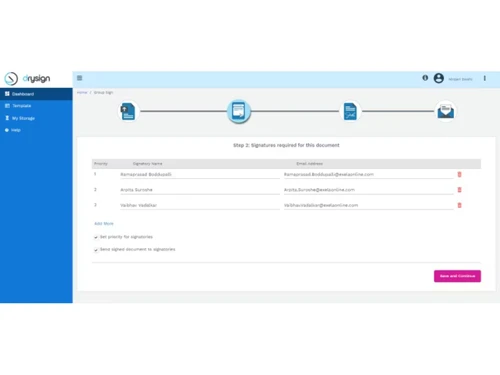
Task: Open the info icon in header
Action: [425, 78]
